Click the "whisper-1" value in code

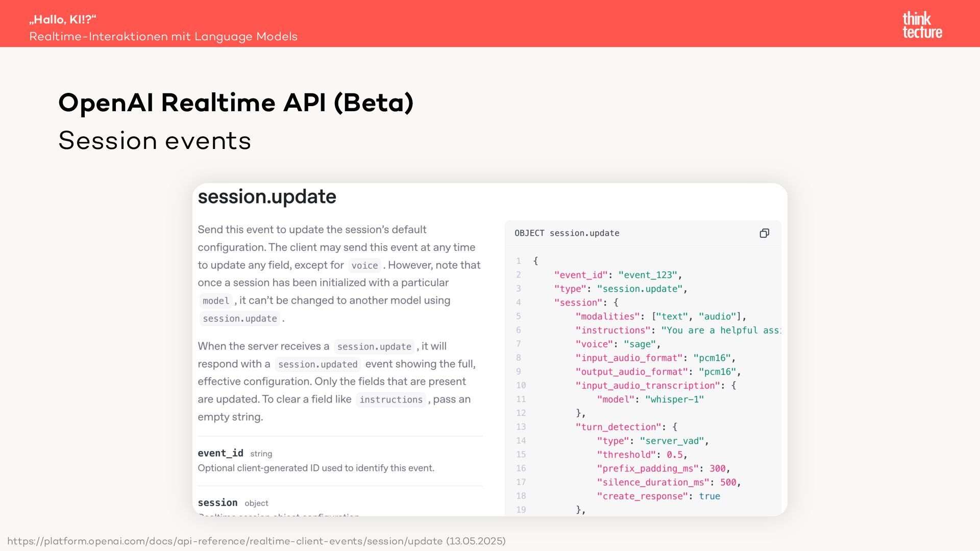click(x=674, y=399)
